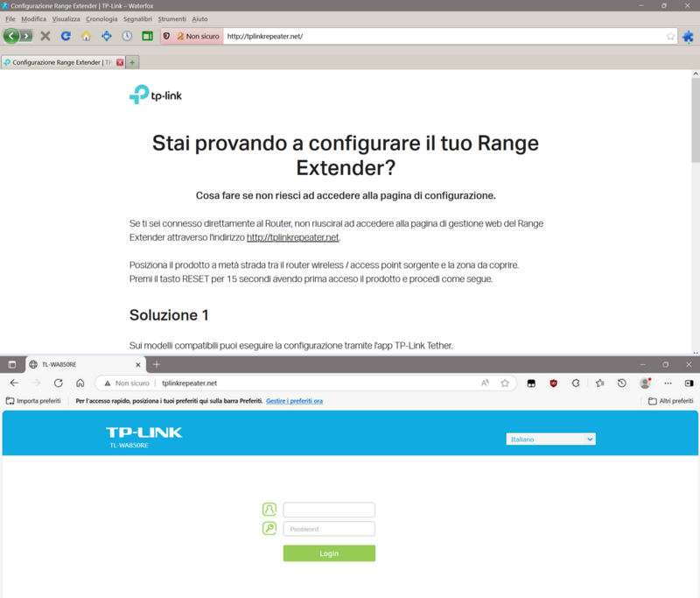Open the Strumenti menu
Viewport: 700px width, 598px height.
(171, 18)
